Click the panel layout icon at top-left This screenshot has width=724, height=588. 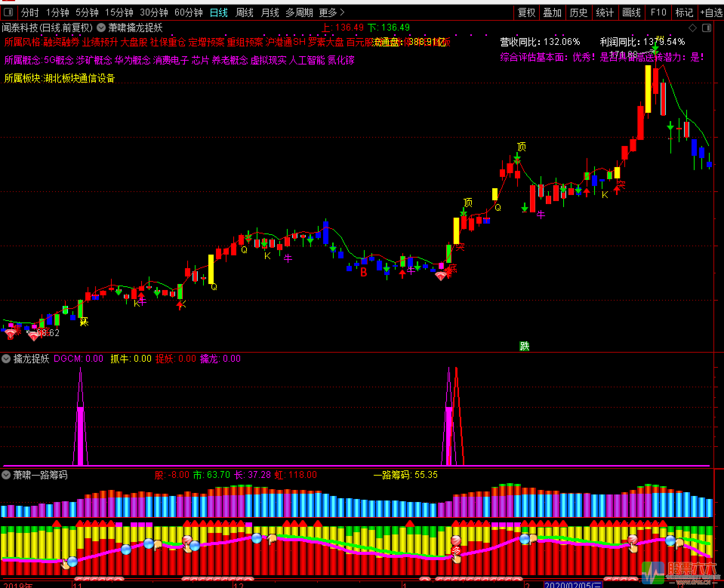tap(8, 12)
